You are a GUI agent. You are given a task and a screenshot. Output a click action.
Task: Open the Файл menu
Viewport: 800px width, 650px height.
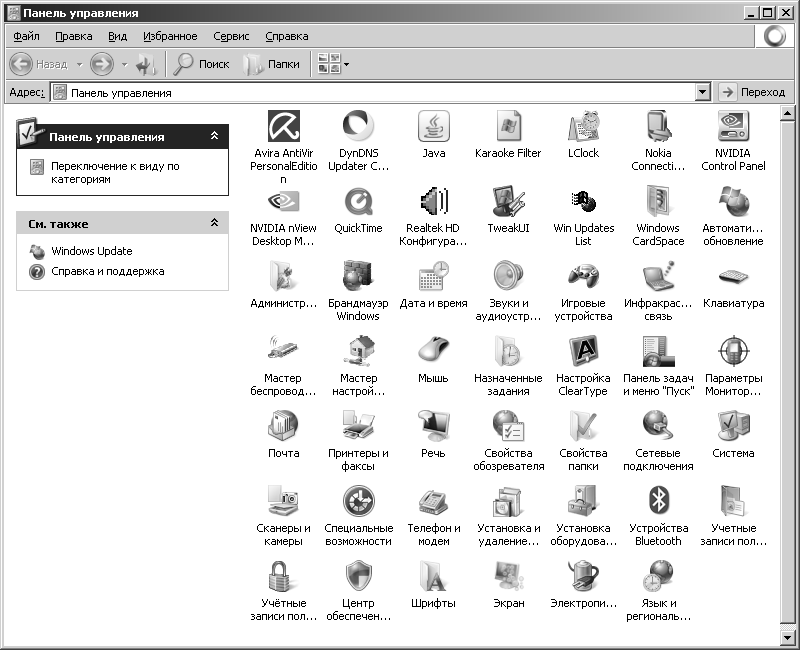tap(27, 36)
